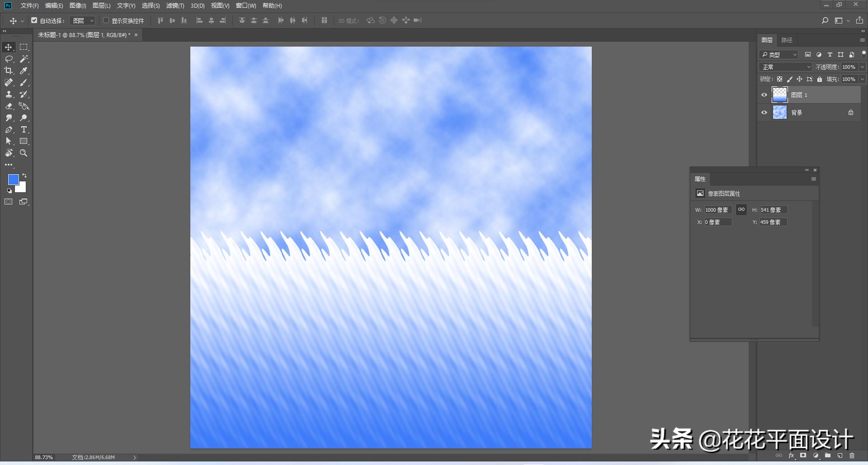Select the Crop tool
The height and width of the screenshot is (465, 868).
(x=9, y=71)
